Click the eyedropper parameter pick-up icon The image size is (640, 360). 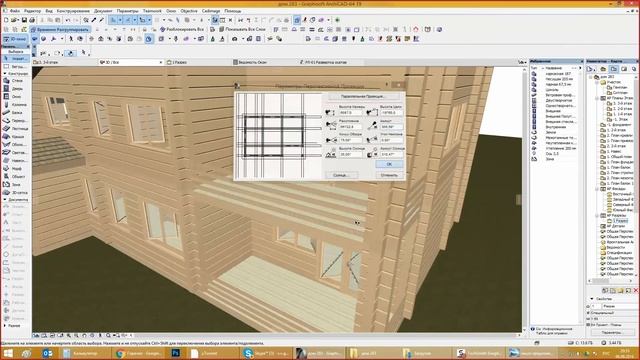(93, 20)
